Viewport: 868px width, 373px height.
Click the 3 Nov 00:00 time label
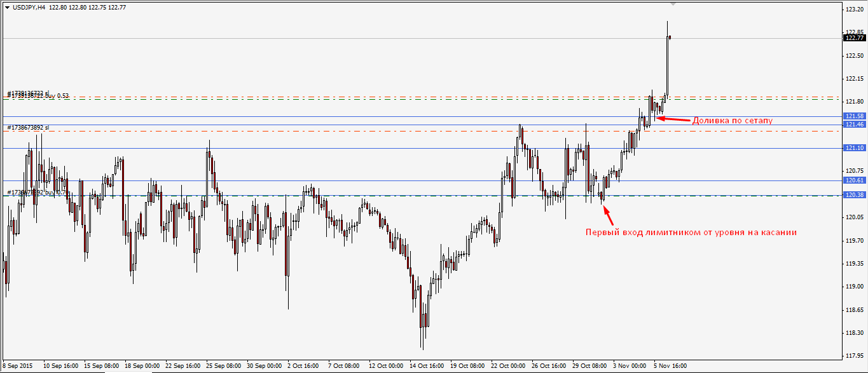tap(630, 366)
